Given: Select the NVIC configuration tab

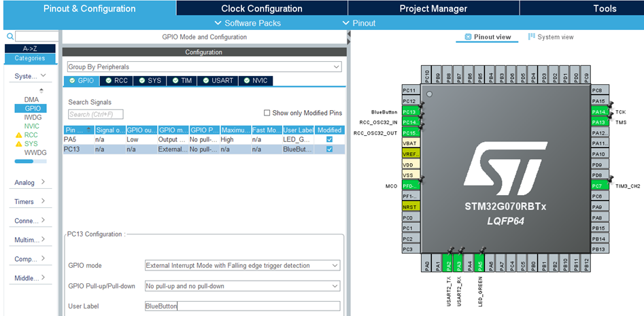Looking at the screenshot, I should tap(256, 81).
